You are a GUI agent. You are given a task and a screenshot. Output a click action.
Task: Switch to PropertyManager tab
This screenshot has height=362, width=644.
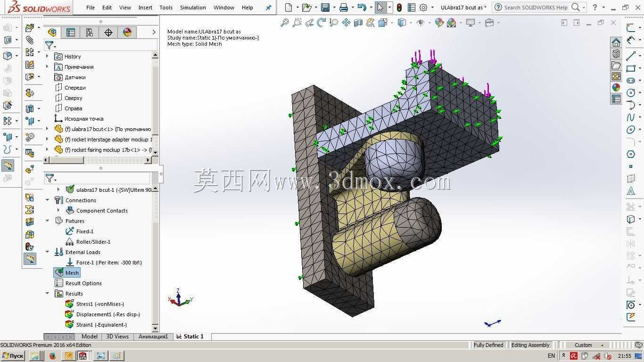point(71,32)
